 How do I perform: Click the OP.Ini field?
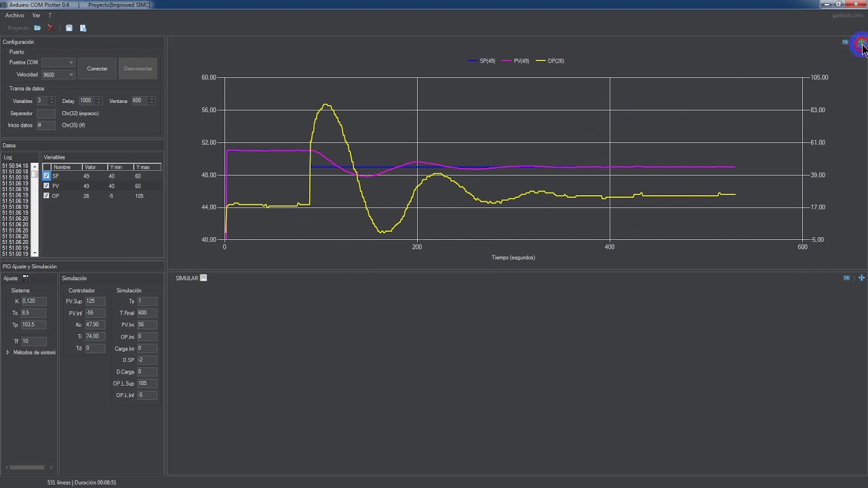tap(146, 336)
